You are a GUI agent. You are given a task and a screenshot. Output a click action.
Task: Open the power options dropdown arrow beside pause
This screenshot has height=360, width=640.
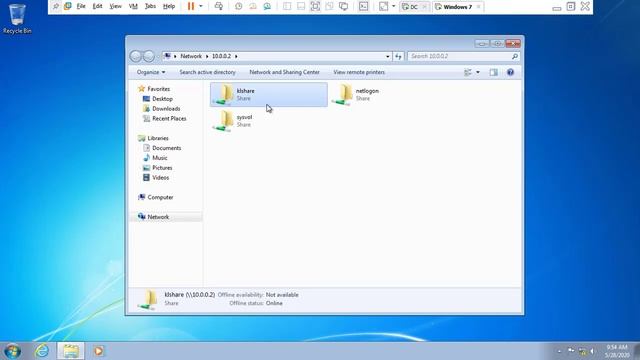200,6
